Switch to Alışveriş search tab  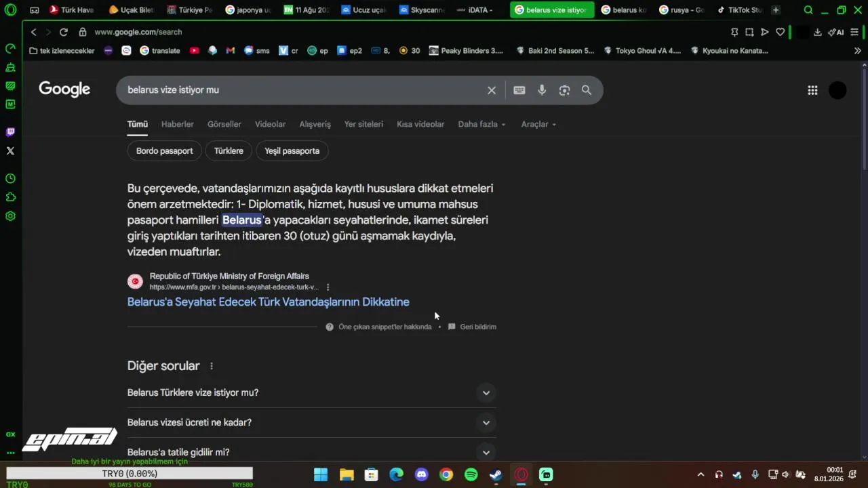[315, 124]
